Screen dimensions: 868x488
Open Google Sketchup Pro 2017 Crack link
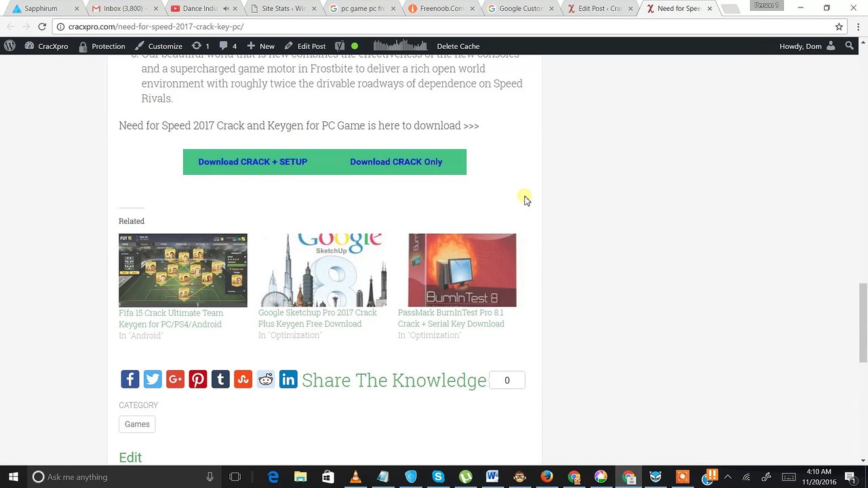(317, 318)
